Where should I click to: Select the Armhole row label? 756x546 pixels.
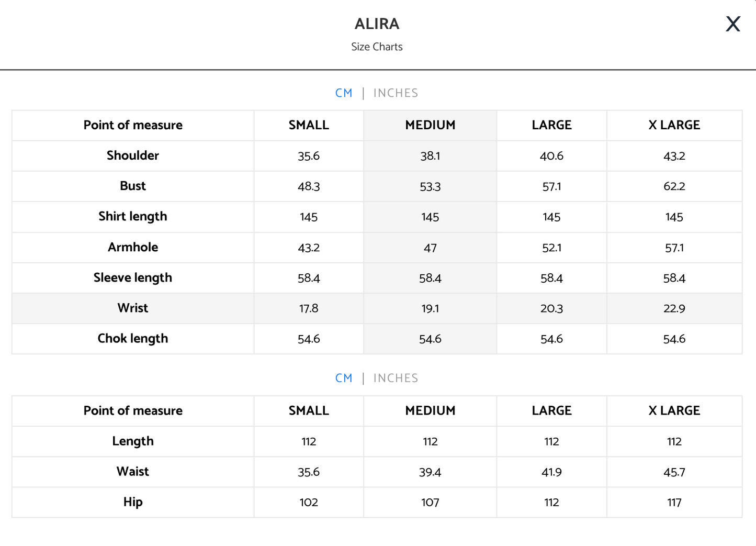coord(133,247)
